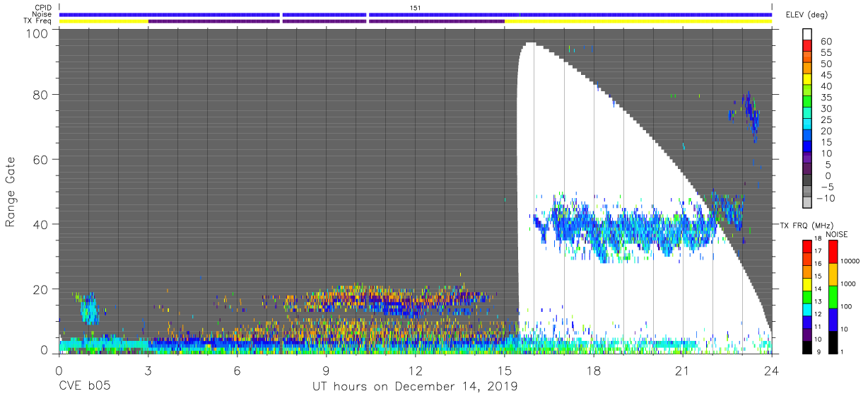Click the "25" label on the ELEV scale
Viewport: 868px width, 401px height.
point(827,120)
